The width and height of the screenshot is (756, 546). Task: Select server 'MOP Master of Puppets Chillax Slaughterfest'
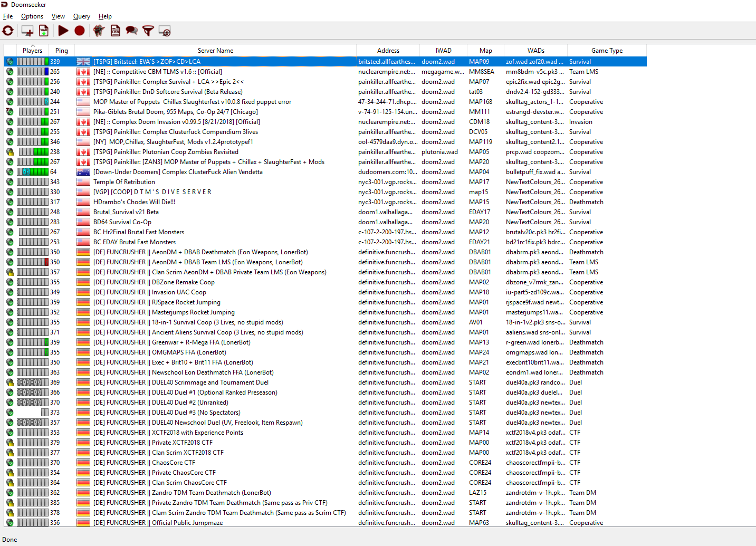[x=326, y=102]
